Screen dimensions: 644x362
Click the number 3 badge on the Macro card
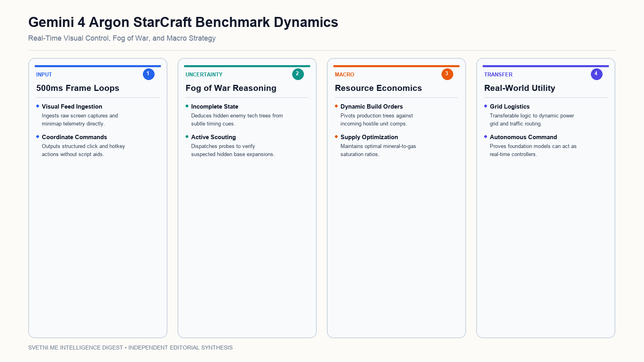[x=447, y=74]
